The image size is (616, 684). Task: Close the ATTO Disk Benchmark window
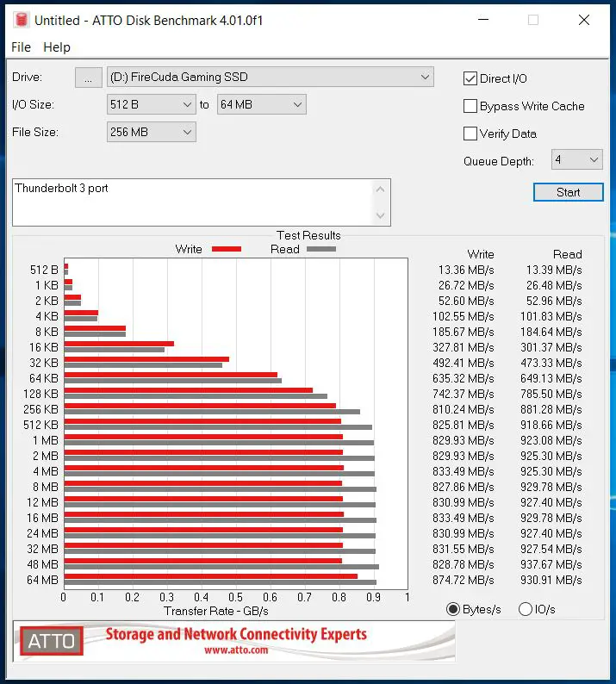(584, 20)
